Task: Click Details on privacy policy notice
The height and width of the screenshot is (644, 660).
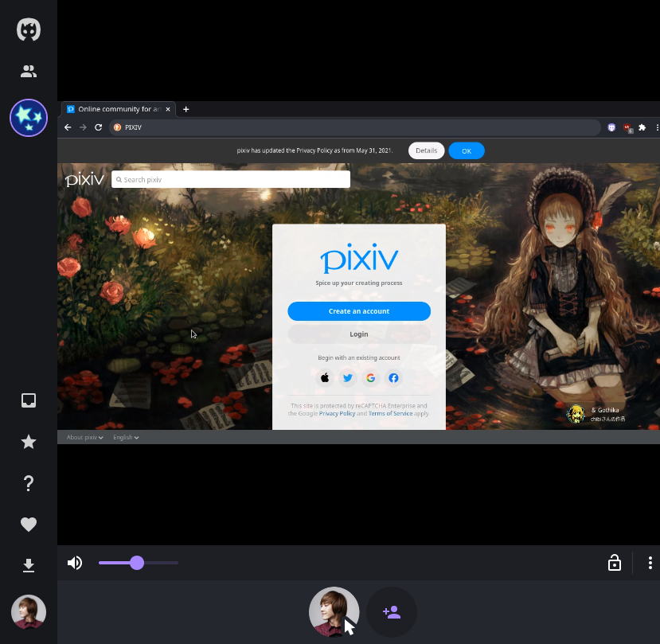Action: pyautogui.click(x=427, y=150)
